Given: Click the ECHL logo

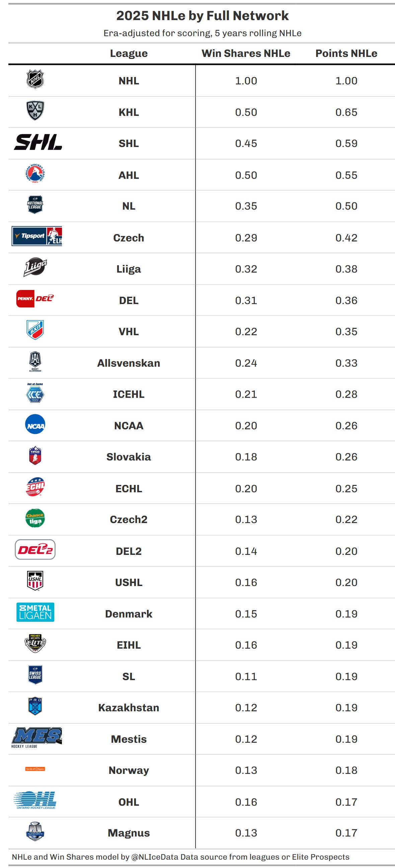Looking at the screenshot, I should 35,487.
